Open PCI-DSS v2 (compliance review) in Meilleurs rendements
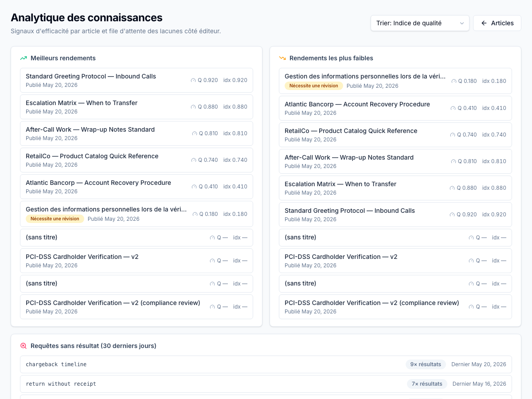The width and height of the screenshot is (532, 399). pos(137,307)
